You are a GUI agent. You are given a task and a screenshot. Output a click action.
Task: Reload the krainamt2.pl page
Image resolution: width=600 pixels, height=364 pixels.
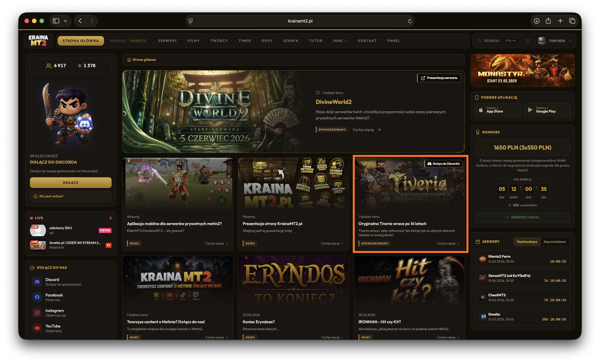point(410,21)
